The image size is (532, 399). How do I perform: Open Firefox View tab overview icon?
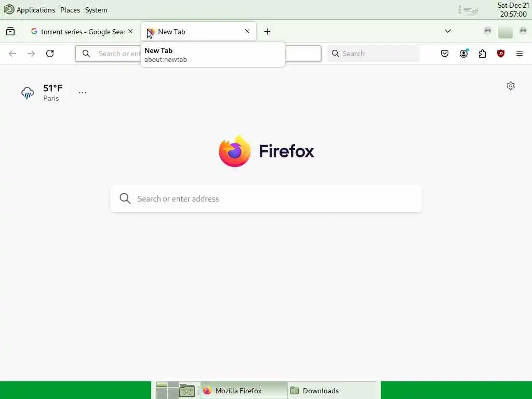click(10, 32)
